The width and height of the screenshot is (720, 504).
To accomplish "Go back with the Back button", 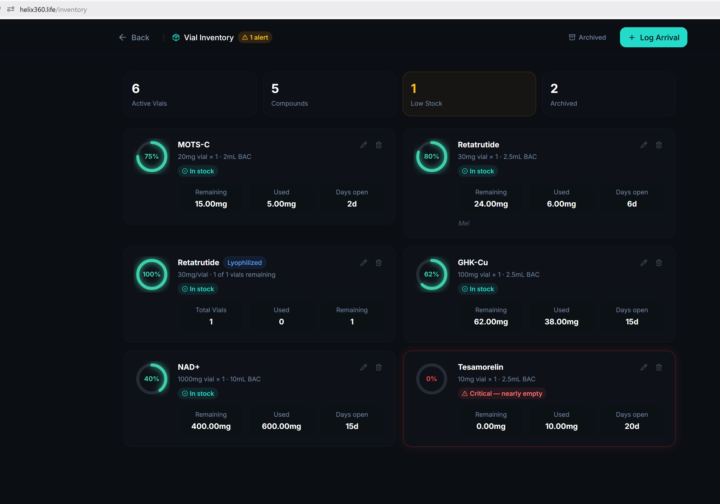I will click(134, 38).
